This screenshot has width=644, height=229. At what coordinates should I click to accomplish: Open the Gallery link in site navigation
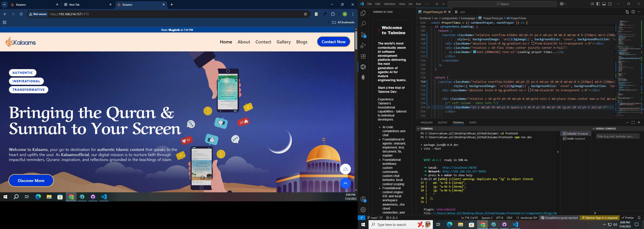(x=284, y=42)
